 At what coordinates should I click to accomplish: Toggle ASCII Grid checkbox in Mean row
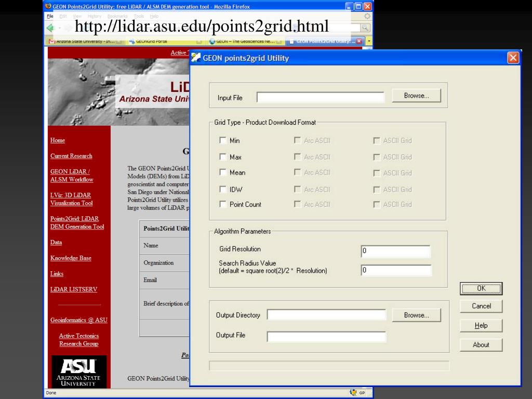(377, 173)
